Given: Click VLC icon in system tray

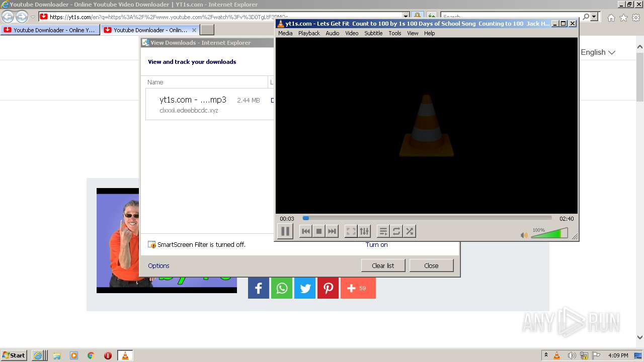Looking at the screenshot, I should tap(557, 355).
